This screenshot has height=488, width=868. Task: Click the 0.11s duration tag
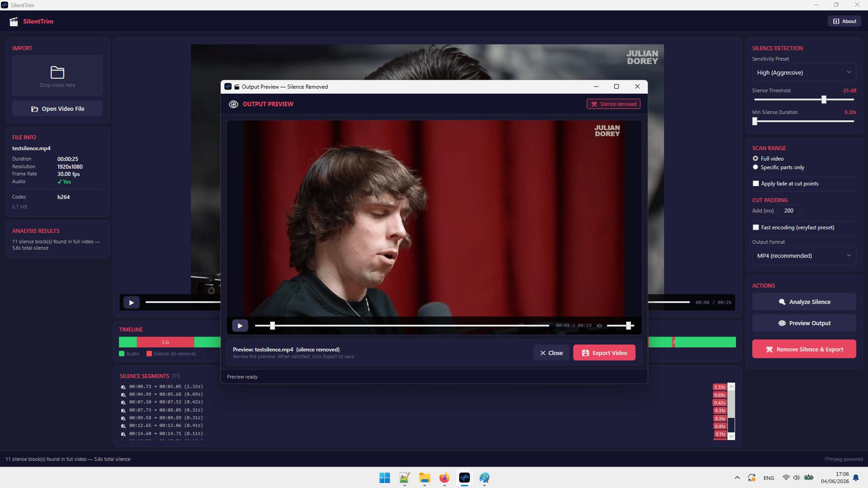coord(720,434)
